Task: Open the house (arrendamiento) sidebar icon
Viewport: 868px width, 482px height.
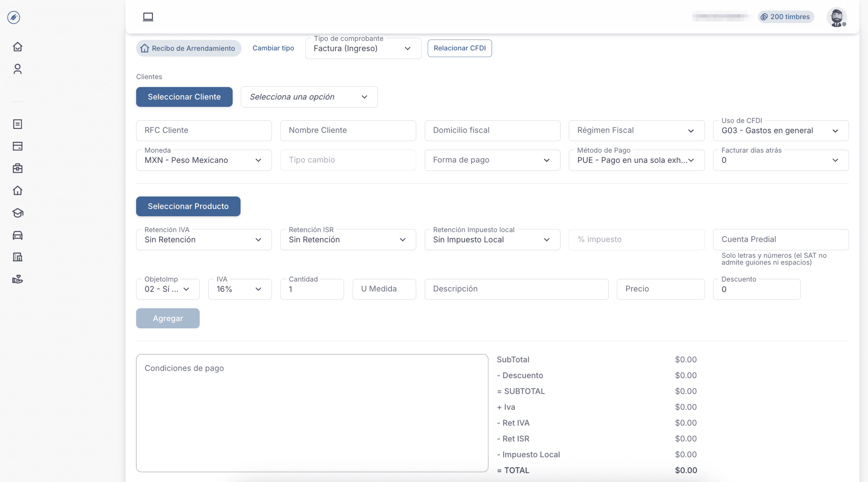Action: [18, 191]
